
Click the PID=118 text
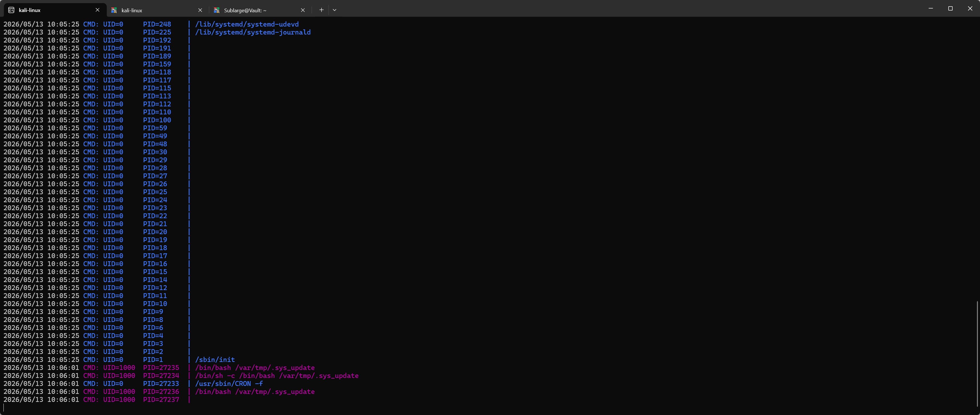click(x=157, y=72)
